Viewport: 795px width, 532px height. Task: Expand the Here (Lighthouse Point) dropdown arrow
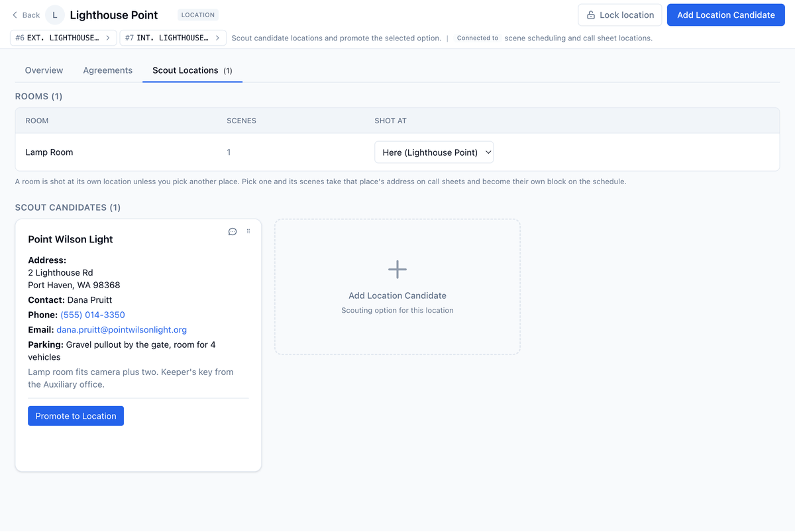(488, 152)
